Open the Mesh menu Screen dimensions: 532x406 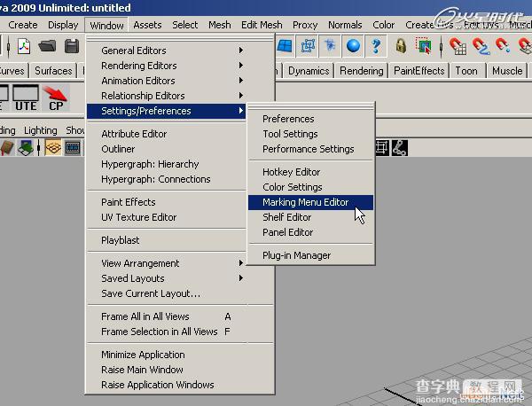pyautogui.click(x=220, y=25)
